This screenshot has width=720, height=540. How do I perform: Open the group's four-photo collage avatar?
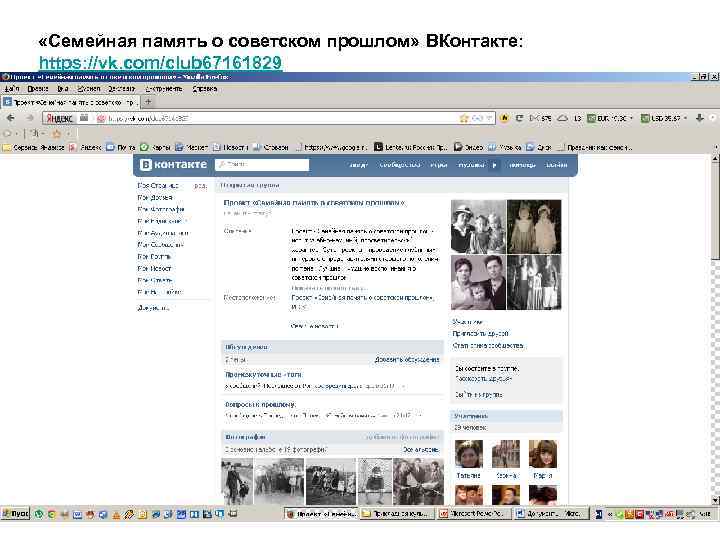(506, 255)
